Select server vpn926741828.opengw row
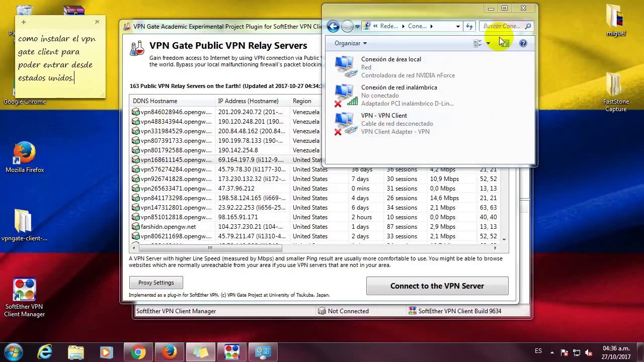This screenshot has width=644, height=362. coord(315,179)
